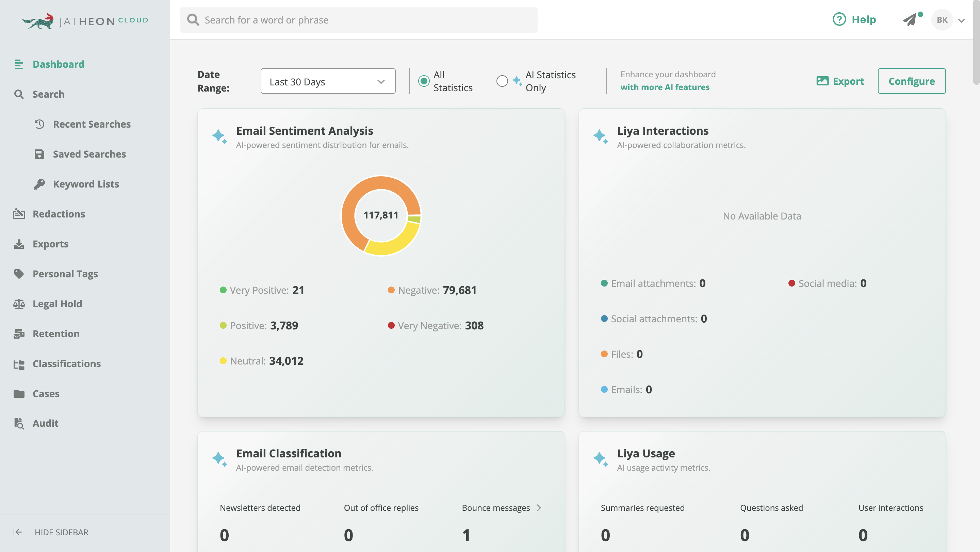Viewport: 980px width, 552px height.
Task: Click the Audit document-magnifier icon
Action: point(19,423)
